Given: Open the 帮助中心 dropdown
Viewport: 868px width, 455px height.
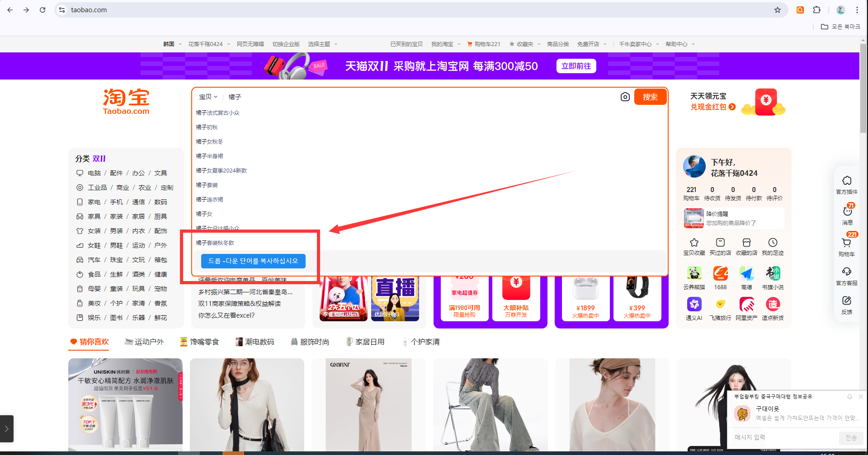Looking at the screenshot, I should point(680,44).
